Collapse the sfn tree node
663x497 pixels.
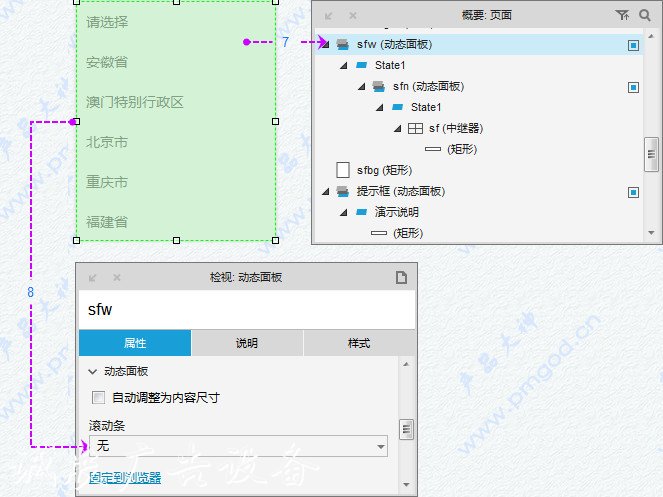[x=362, y=87]
